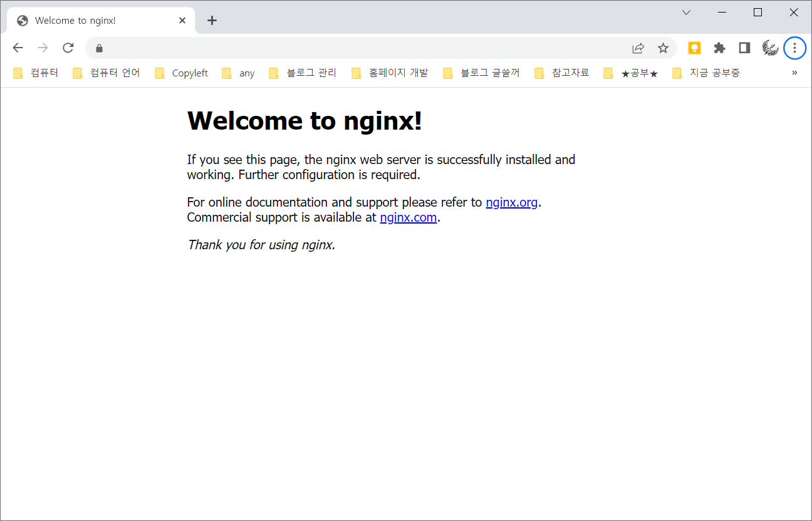Maximize the Chrome window
The width and height of the screenshot is (812, 521).
(x=757, y=13)
